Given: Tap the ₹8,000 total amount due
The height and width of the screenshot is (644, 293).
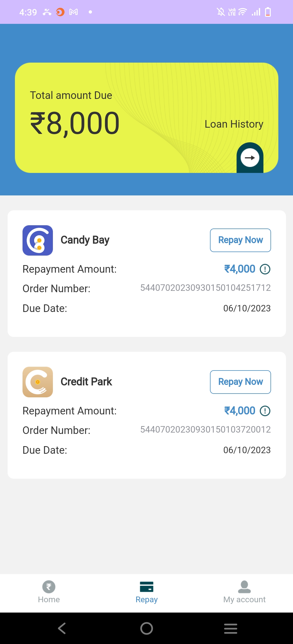Looking at the screenshot, I should (75, 124).
